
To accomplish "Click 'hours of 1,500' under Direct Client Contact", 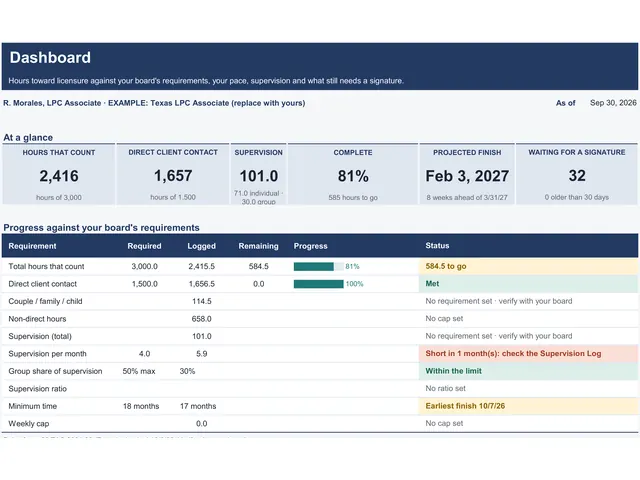I will (173, 197).
